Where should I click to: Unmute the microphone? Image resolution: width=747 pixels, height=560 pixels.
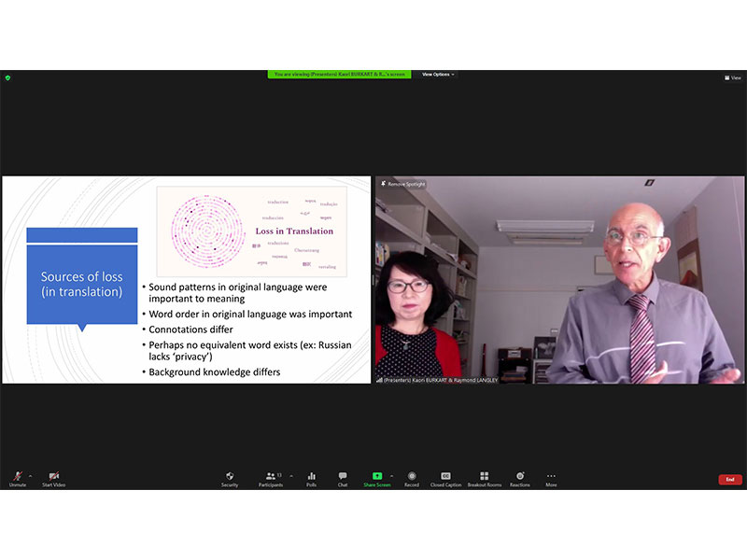coord(18,478)
